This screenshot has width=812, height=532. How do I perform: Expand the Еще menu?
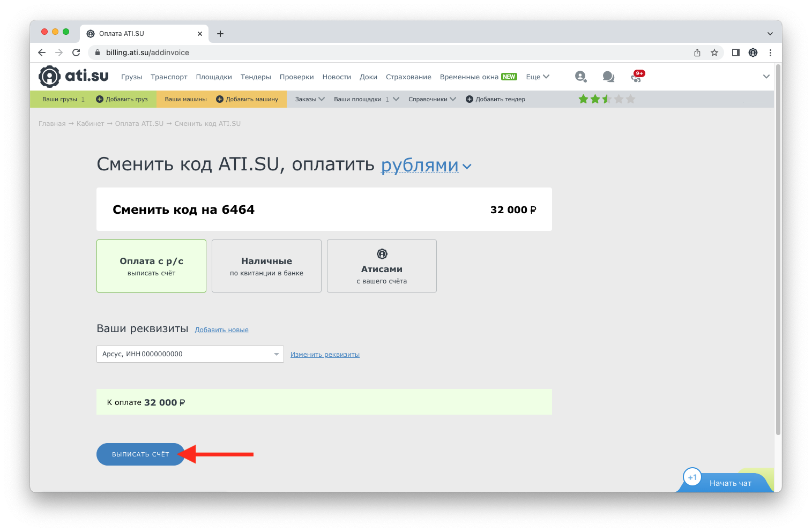(x=538, y=77)
